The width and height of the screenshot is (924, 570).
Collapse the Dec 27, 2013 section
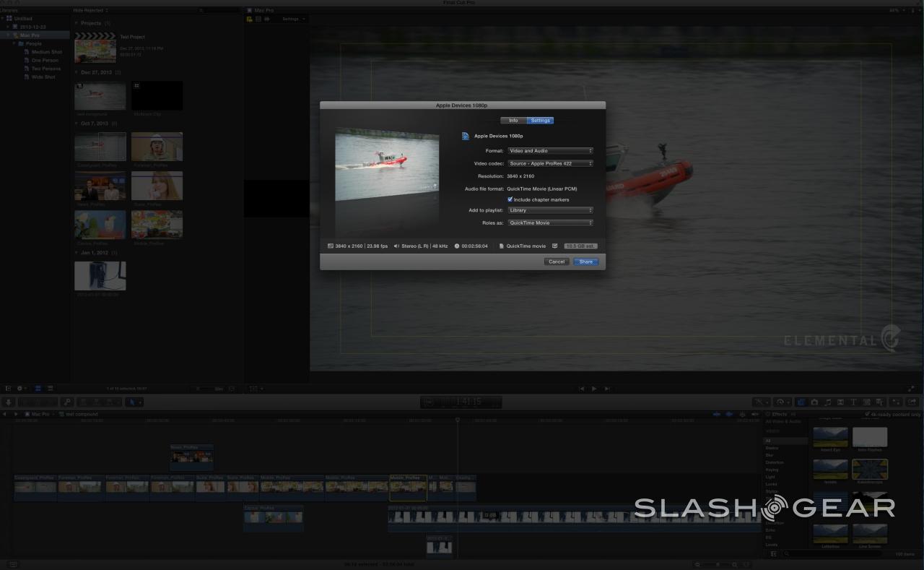(77, 73)
